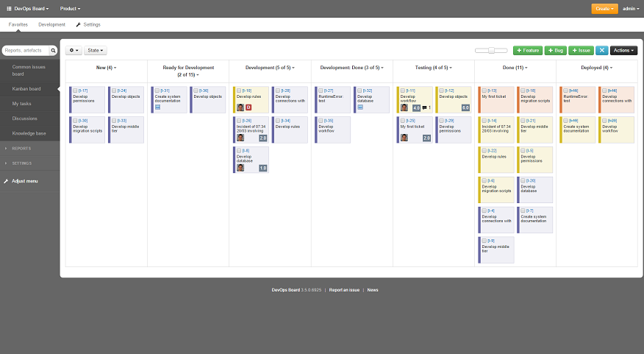The image size is (644, 354).
Task: Expand the SETTINGS section in sidebar
Action: click(21, 163)
